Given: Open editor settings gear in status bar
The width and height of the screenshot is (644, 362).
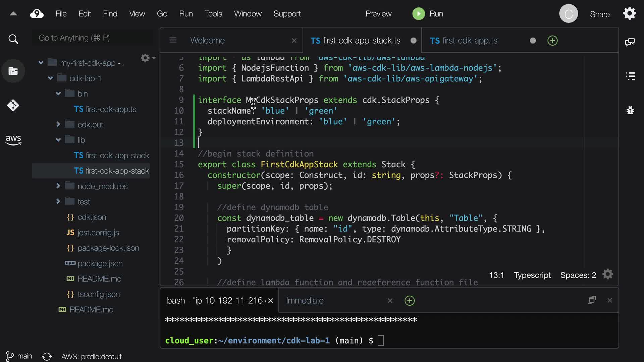Looking at the screenshot, I should click(x=607, y=275).
